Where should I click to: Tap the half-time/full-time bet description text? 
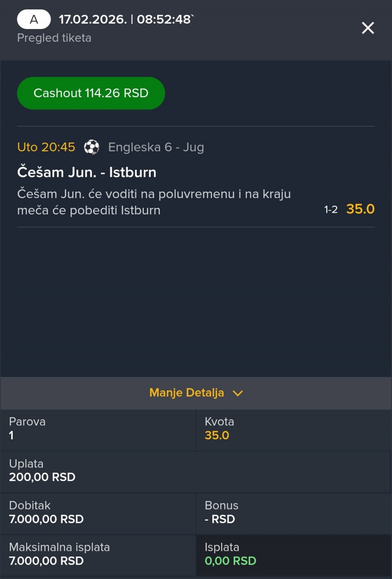coord(154,202)
